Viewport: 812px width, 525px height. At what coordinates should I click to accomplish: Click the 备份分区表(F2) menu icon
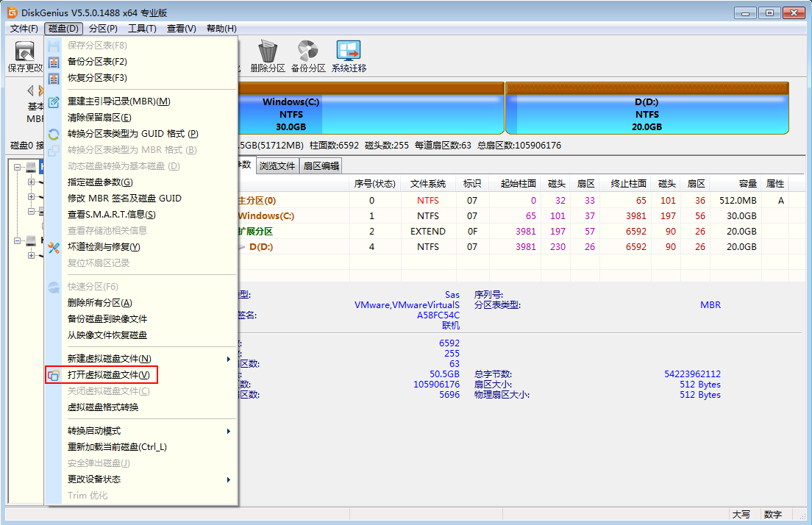tap(54, 62)
